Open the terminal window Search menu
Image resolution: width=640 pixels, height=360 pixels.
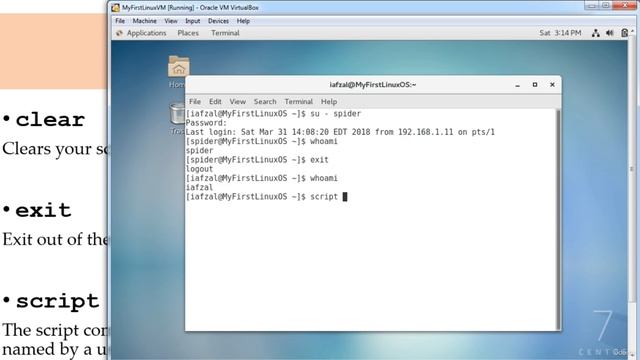point(265,102)
